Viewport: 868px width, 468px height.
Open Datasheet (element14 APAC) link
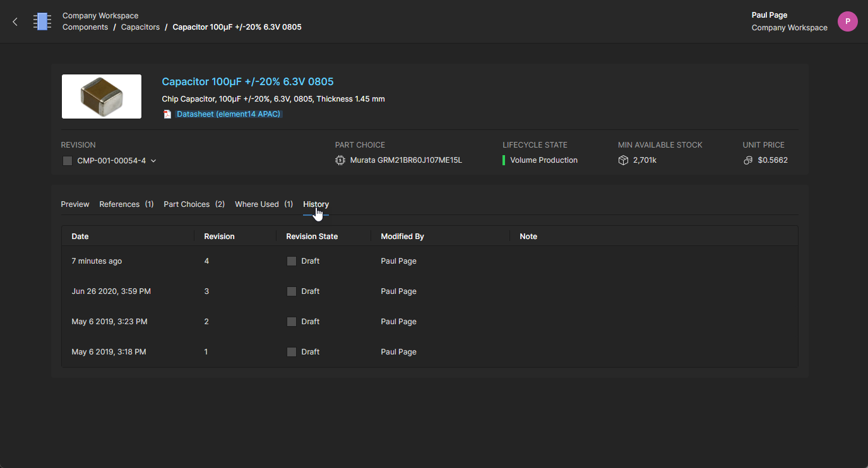(229, 114)
